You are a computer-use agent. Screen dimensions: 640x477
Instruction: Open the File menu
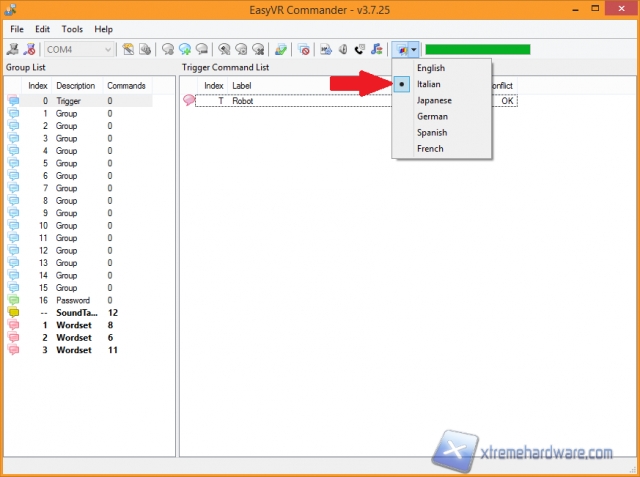click(x=17, y=29)
